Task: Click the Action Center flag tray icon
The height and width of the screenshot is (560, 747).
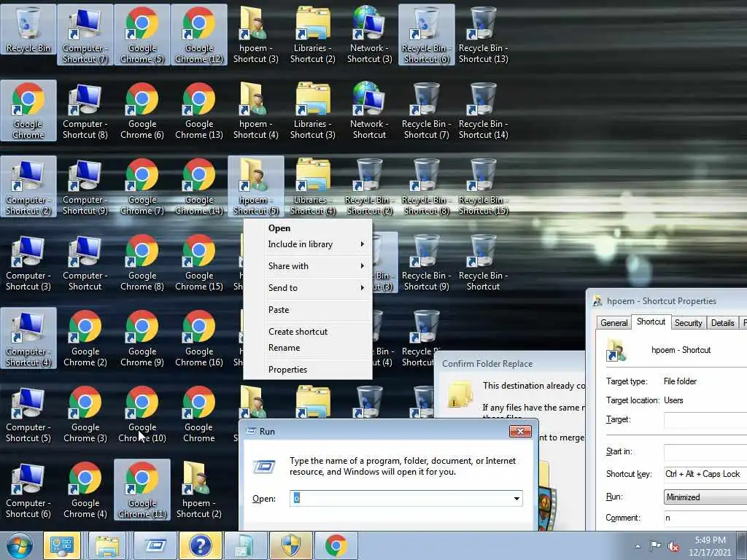Action: [656, 545]
